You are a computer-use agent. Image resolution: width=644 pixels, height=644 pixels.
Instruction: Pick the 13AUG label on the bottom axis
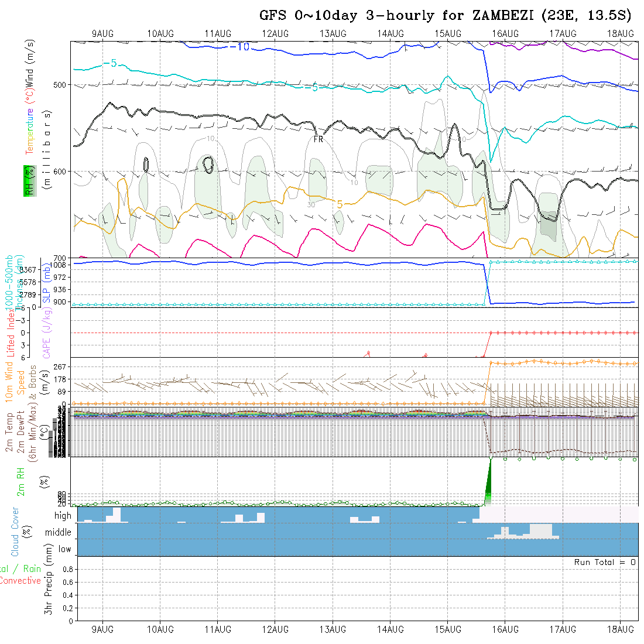[x=333, y=629]
